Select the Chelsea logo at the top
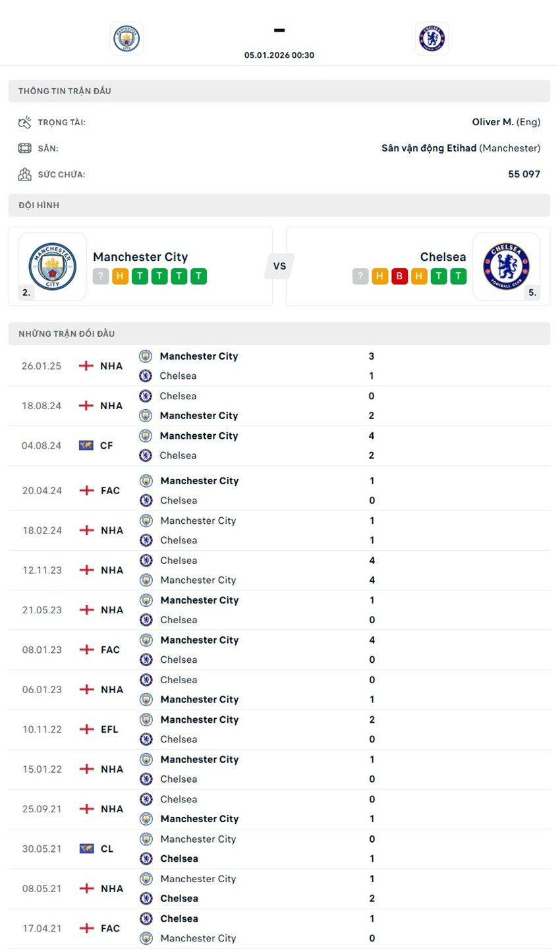The image size is (560, 952). pyautogui.click(x=432, y=38)
